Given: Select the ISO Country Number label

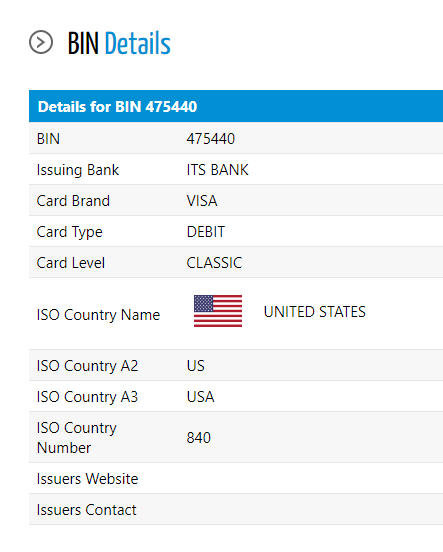Looking at the screenshot, I should pyautogui.click(x=76, y=438).
